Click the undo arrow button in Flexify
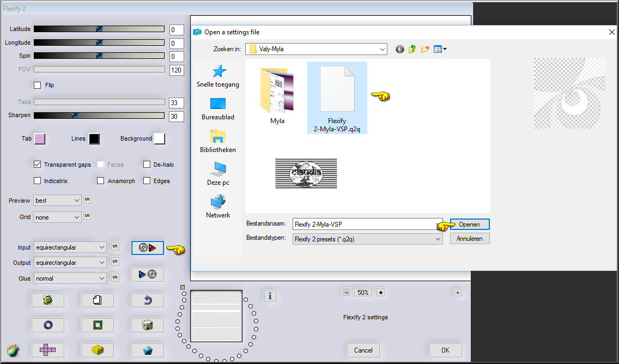 pos(147,300)
